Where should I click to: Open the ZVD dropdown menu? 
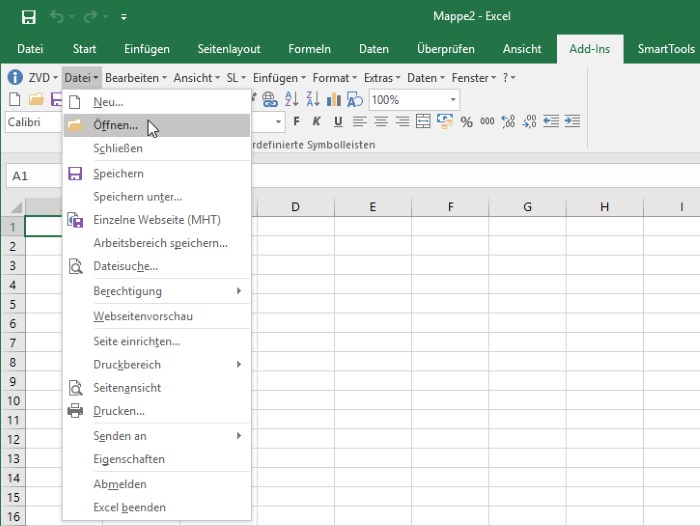point(43,78)
